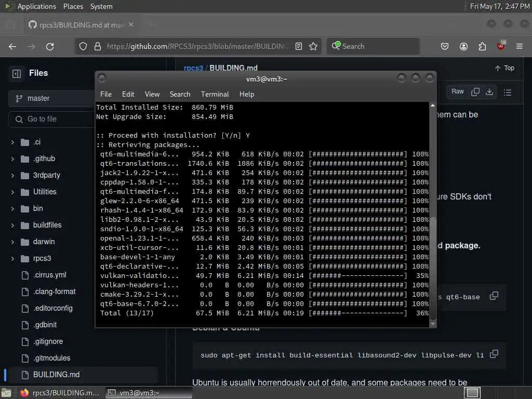Viewport: 532px width, 399px height.
Task: Bookmark this page with the star
Action: pos(313,46)
